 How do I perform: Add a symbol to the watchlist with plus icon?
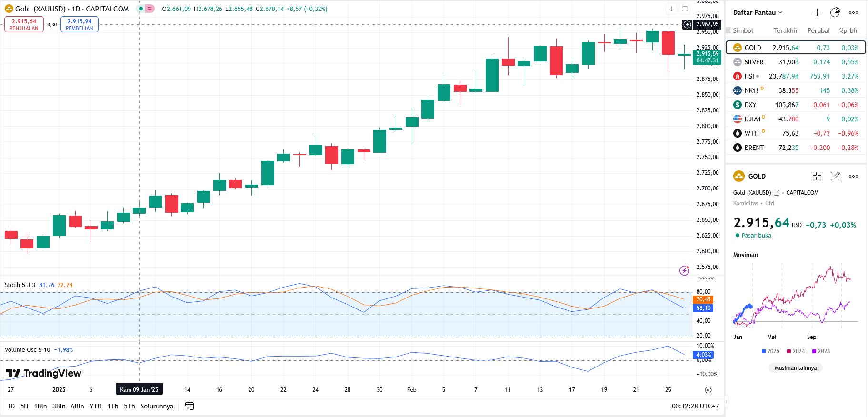pos(817,12)
